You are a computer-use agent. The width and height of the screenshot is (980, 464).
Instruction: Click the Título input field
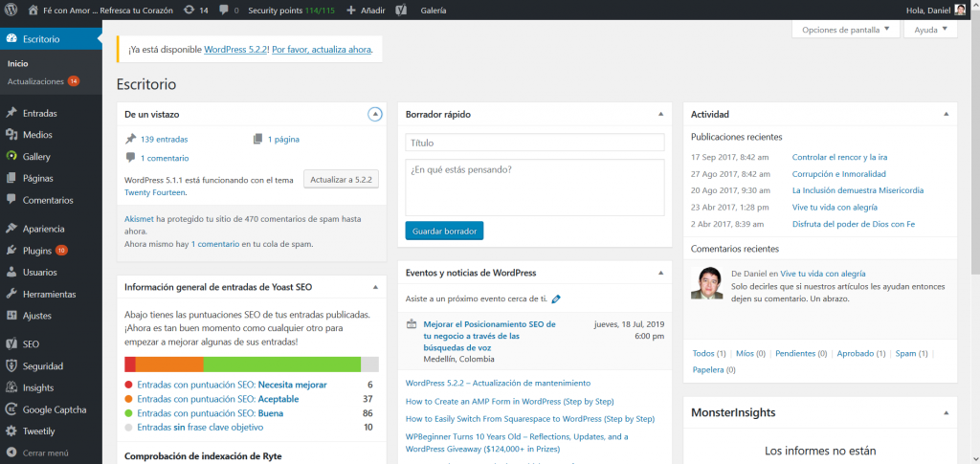pyautogui.click(x=535, y=143)
